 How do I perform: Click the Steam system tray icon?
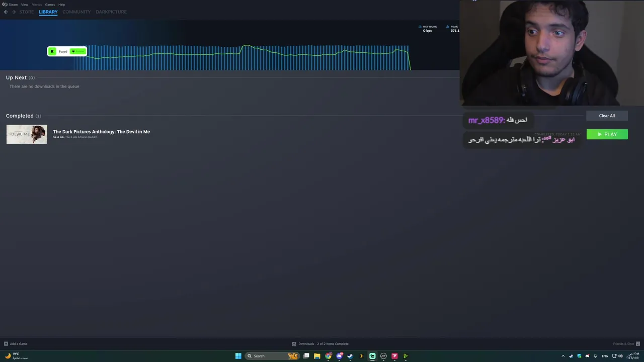[x=571, y=356]
